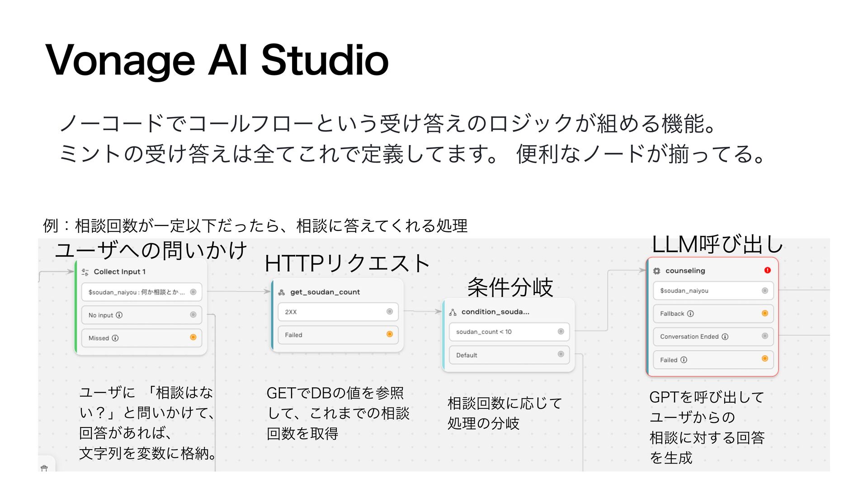Screen dimensions: 868x488
Task: Click the red error badge on counseling node
Action: click(767, 270)
